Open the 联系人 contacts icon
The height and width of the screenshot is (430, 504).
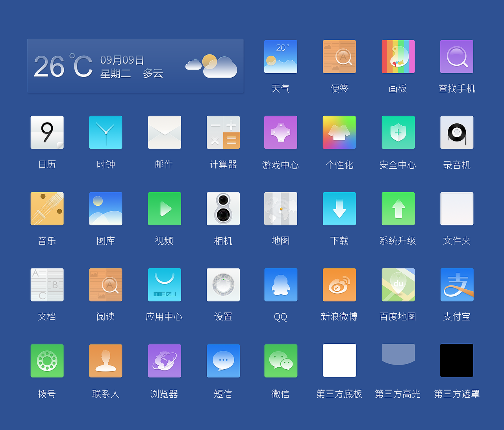[106, 361]
